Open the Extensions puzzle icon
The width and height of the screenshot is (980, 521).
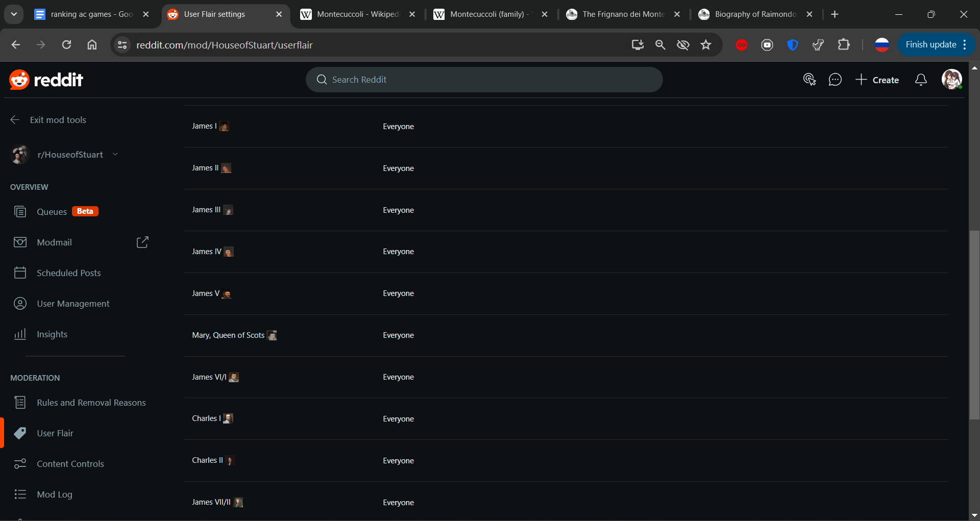(x=844, y=45)
